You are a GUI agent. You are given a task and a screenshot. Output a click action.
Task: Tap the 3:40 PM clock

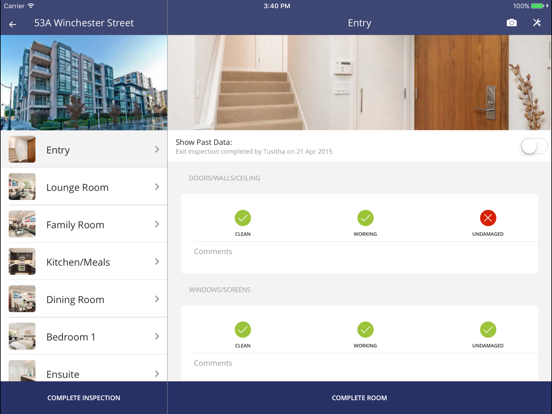point(277,6)
